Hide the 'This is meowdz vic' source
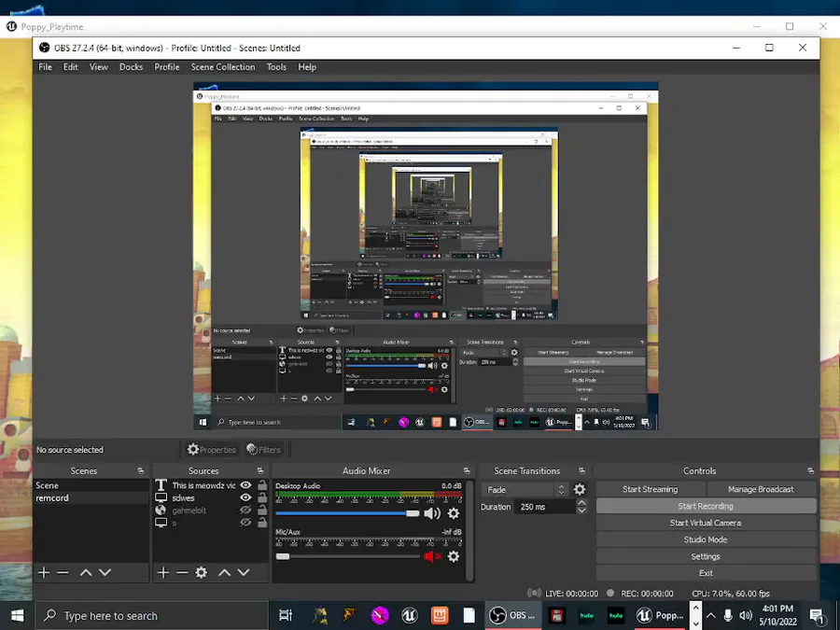This screenshot has width=840, height=630. pyautogui.click(x=245, y=485)
